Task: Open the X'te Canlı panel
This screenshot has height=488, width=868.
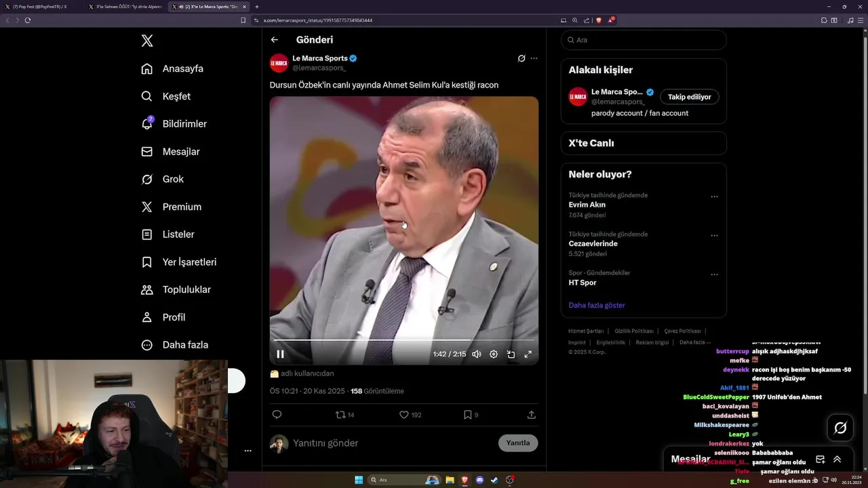Action: pos(644,143)
